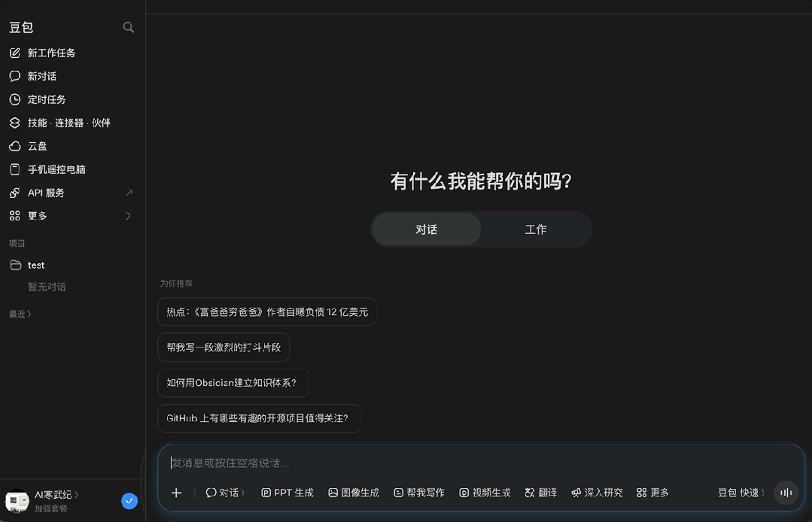Open 技能 · 连接器 · 伙伴 section
This screenshot has height=522, width=812.
pyautogui.click(x=60, y=123)
